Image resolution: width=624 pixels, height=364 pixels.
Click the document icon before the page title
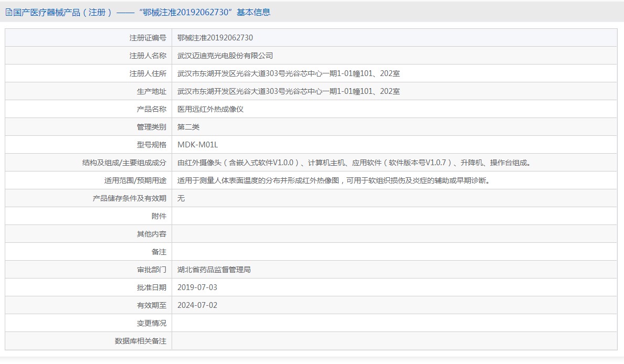[8, 13]
